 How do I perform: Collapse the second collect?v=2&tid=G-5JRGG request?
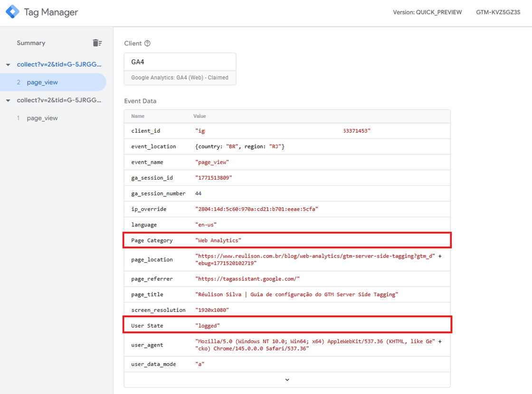(8, 100)
